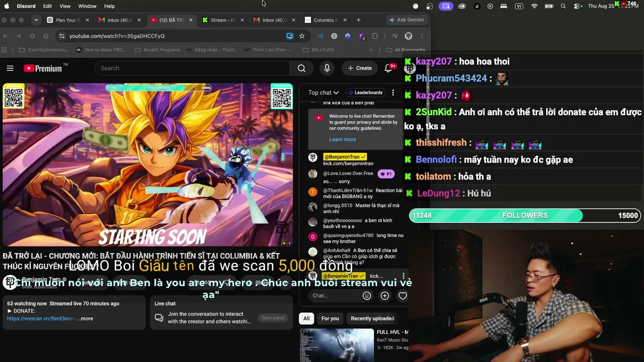644x362 pixels.
Task: Follow the Learn more link in chat
Action: (343, 139)
